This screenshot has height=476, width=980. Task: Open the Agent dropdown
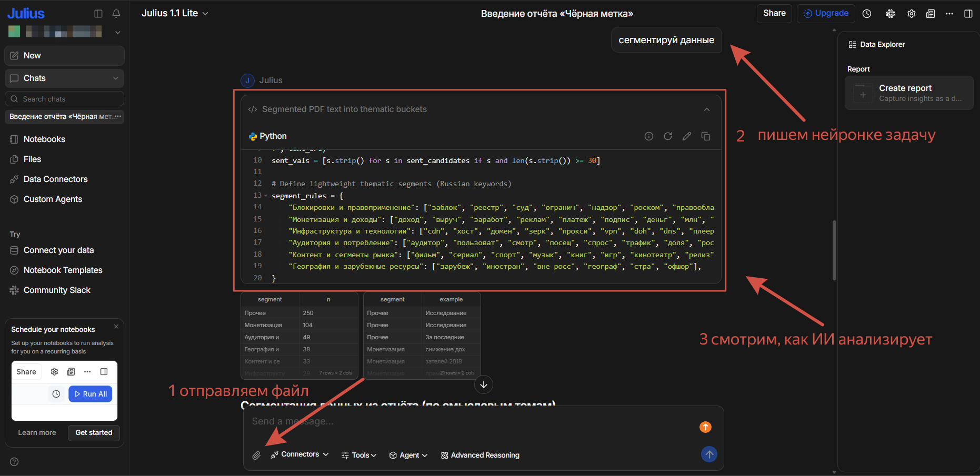pyautogui.click(x=408, y=455)
